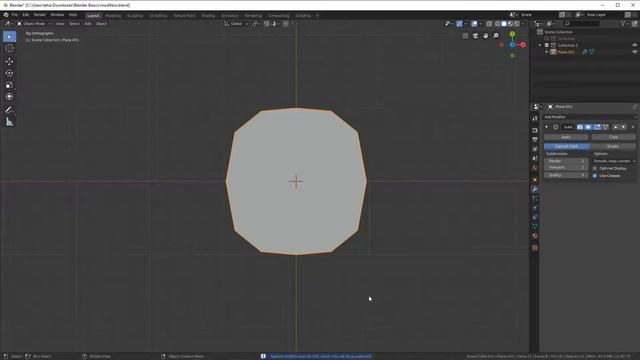Open the Object Data properties tab

click(535, 226)
